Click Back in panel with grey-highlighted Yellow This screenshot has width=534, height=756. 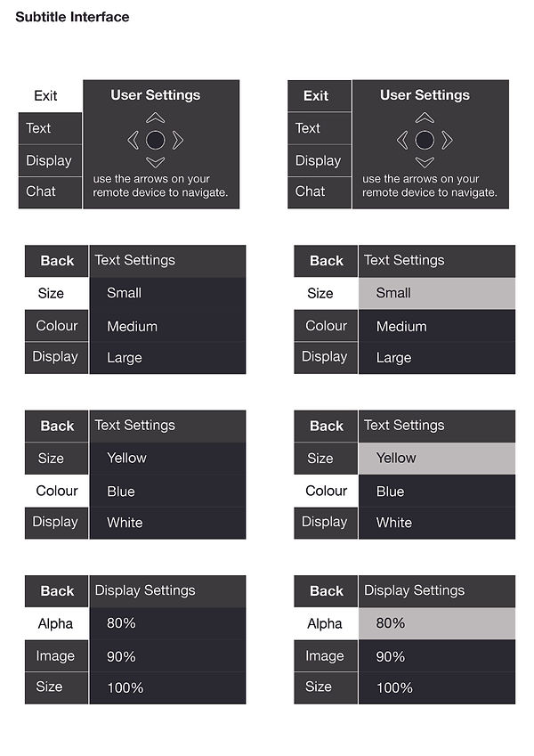point(326,426)
